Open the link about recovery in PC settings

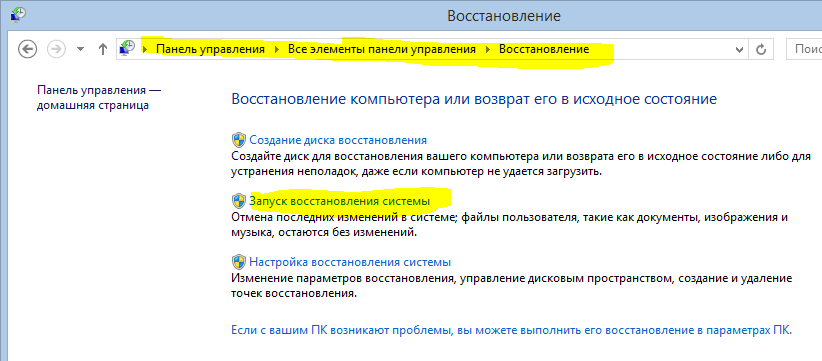click(x=512, y=330)
